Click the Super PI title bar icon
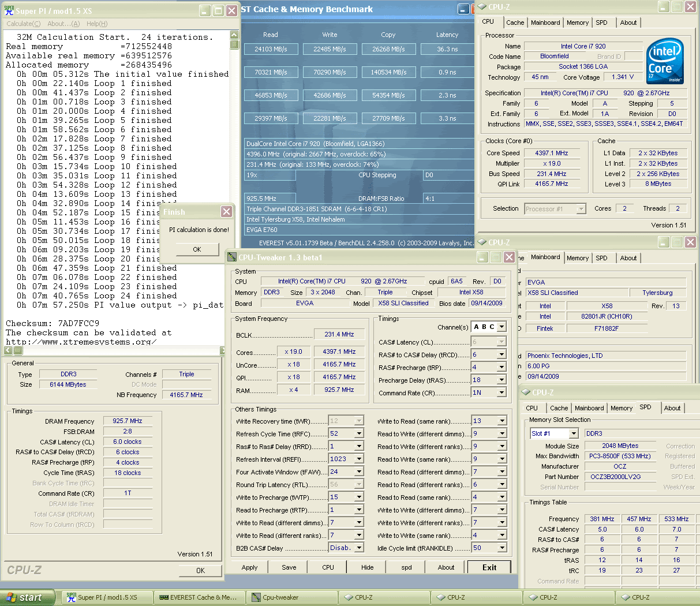The height and width of the screenshot is (606, 700). (x=9, y=9)
